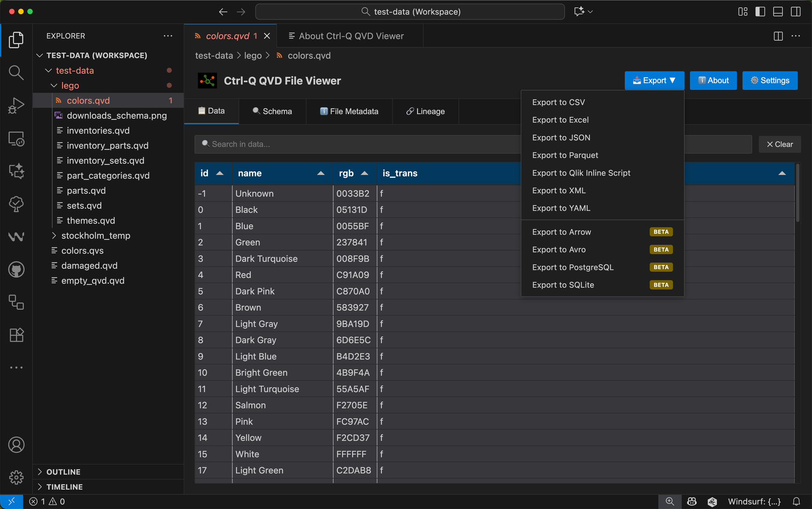This screenshot has width=812, height=509.
Task: Open Remote Explorer icon in activity bar
Action: click(x=16, y=139)
